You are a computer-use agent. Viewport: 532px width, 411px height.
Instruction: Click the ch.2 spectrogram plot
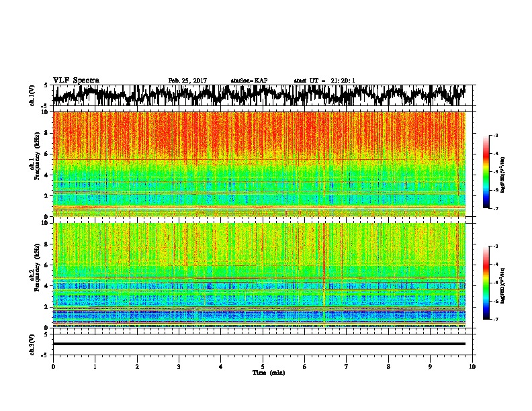tap(259, 275)
